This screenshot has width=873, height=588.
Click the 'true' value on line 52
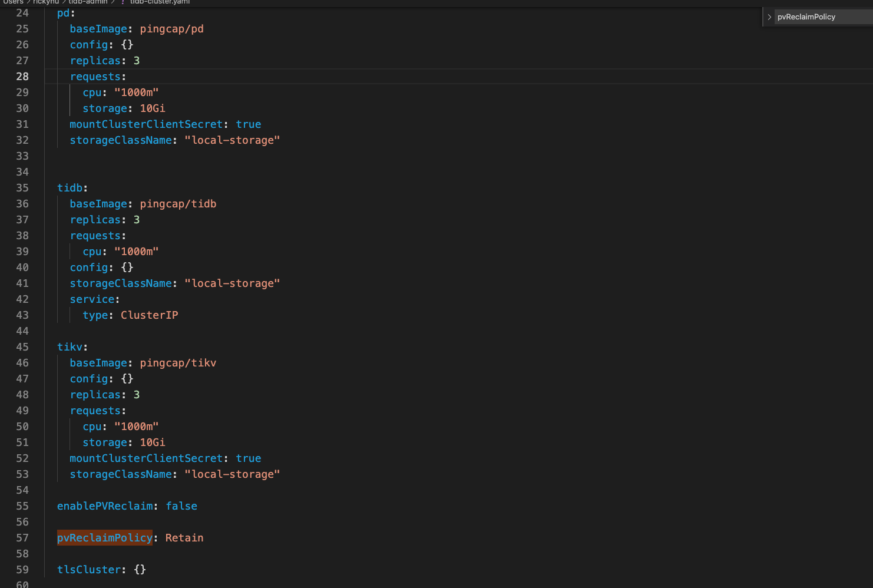point(249,458)
